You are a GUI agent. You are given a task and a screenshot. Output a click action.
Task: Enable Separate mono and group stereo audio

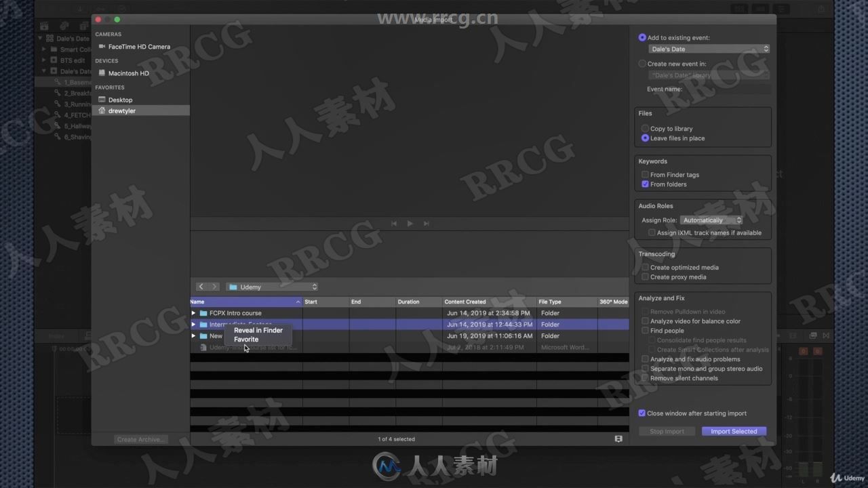[645, 369]
